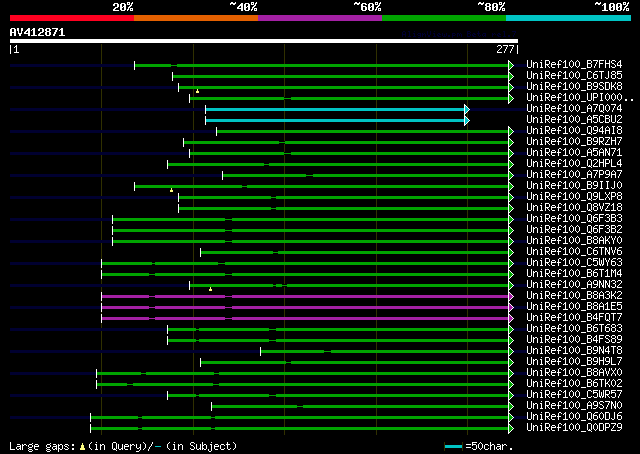Click the UniRef100_C6TNV6 label
This screenshot has width=640, height=454.
574,252
